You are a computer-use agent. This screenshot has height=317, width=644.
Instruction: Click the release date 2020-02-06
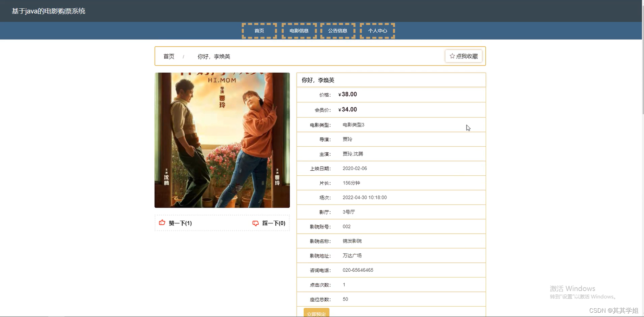[x=355, y=168]
